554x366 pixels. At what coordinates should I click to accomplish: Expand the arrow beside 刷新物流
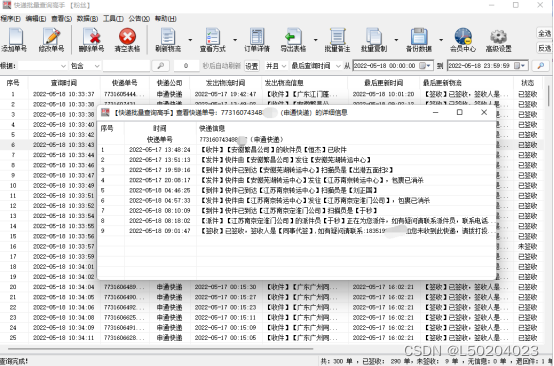click(190, 40)
